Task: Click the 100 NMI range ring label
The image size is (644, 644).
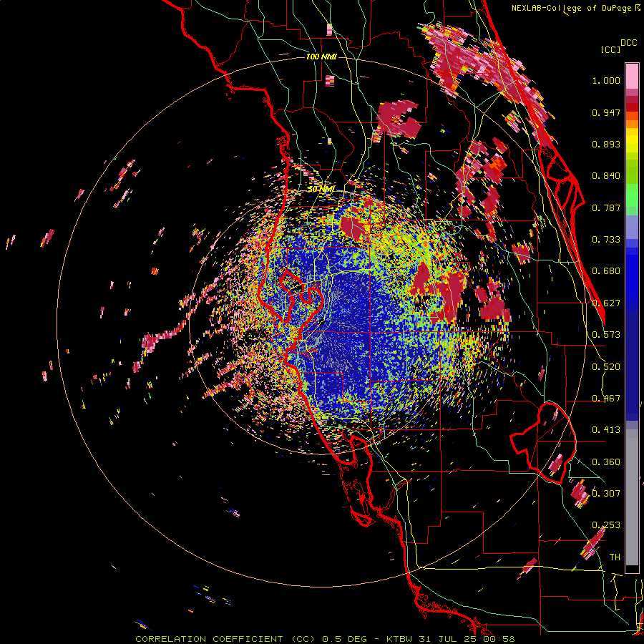Action: (321, 57)
